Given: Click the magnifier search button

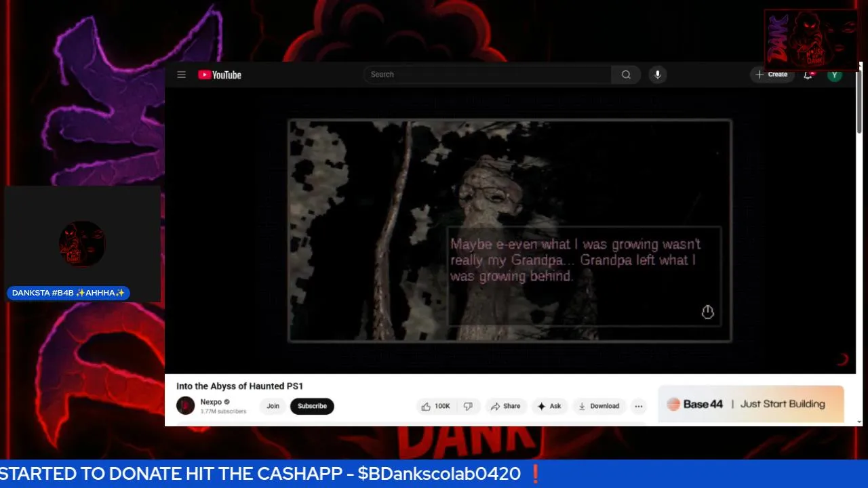Looking at the screenshot, I should (x=626, y=75).
